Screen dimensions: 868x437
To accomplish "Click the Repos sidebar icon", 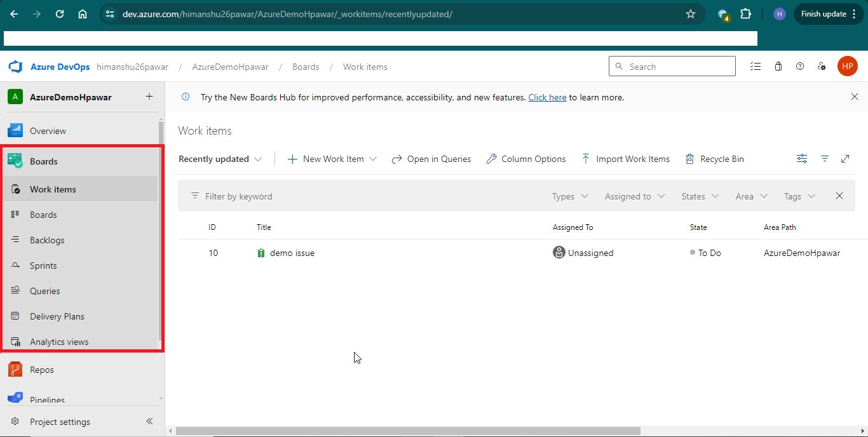I will tap(15, 370).
